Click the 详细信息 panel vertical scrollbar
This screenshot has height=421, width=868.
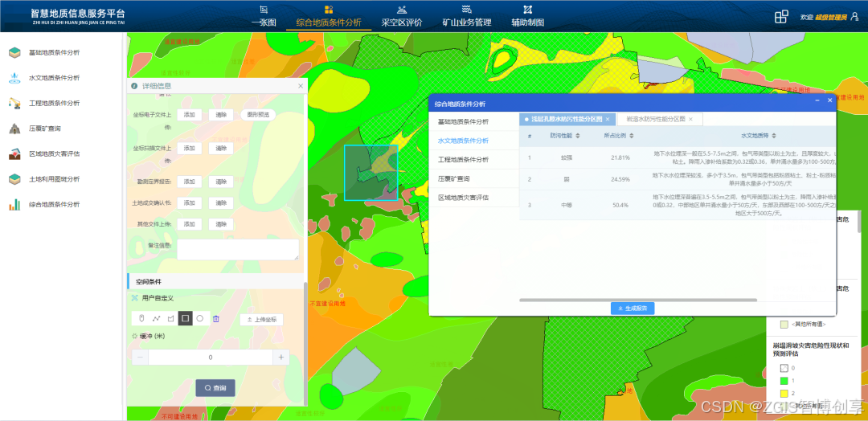coord(305,343)
